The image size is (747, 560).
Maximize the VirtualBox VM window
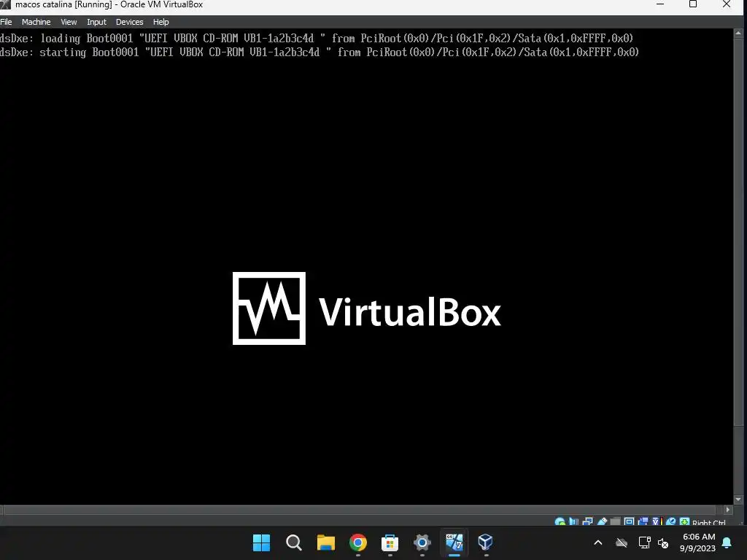pyautogui.click(x=693, y=4)
